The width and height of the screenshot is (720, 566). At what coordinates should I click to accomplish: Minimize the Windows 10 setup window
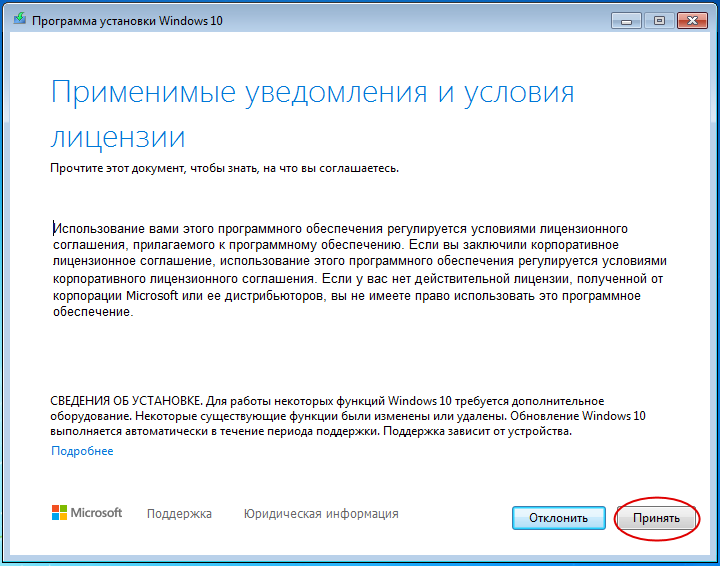pyautogui.click(x=626, y=21)
